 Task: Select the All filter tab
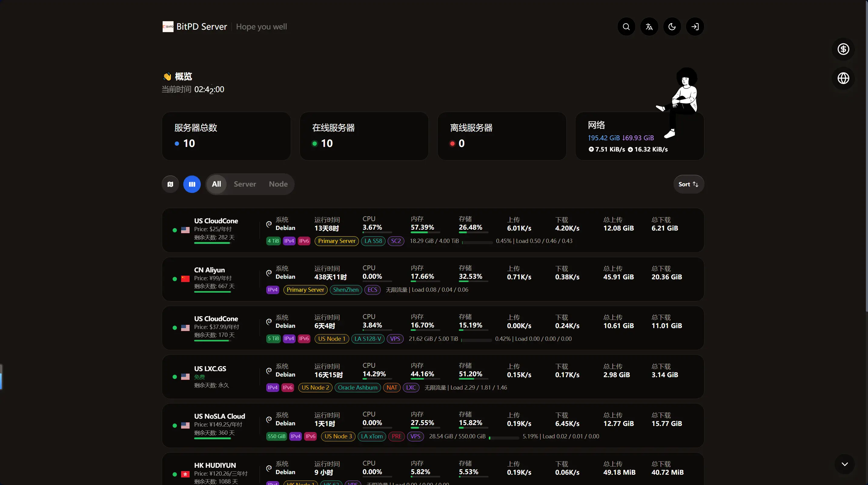216,184
